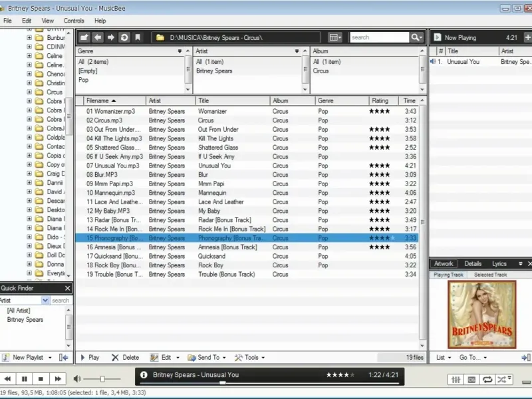Viewport: 532px width, 399px height.
Task: Open the Artist column filter dropdown
Action: [x=297, y=51]
